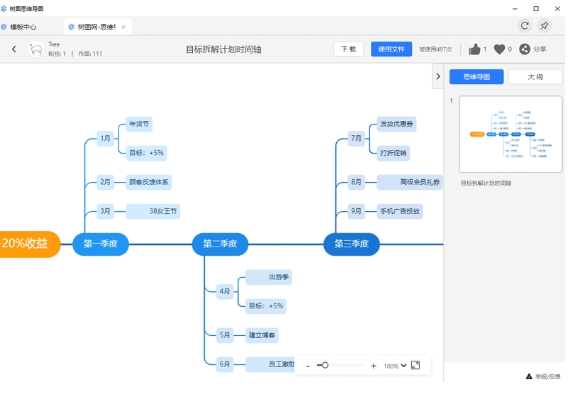Click the blue 使用文件 button
This screenshot has height=393, width=568.
click(x=391, y=49)
